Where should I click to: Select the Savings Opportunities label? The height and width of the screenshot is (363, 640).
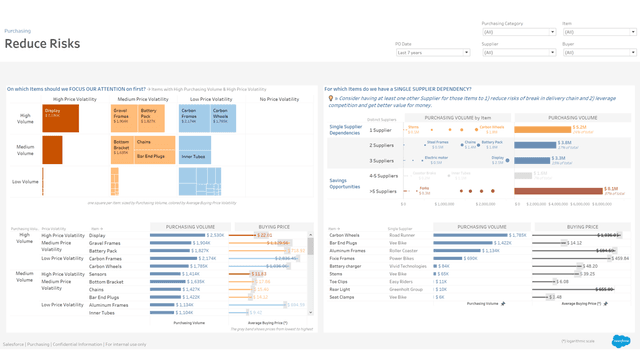(344, 183)
